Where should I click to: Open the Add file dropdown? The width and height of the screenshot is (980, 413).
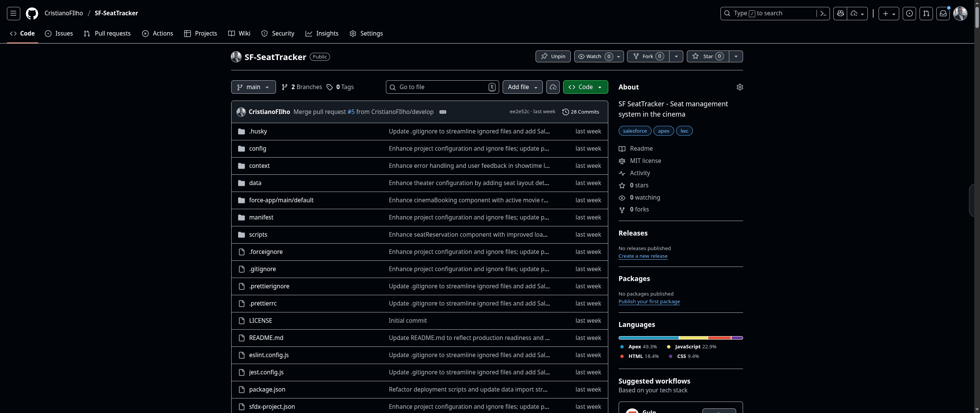click(x=522, y=87)
